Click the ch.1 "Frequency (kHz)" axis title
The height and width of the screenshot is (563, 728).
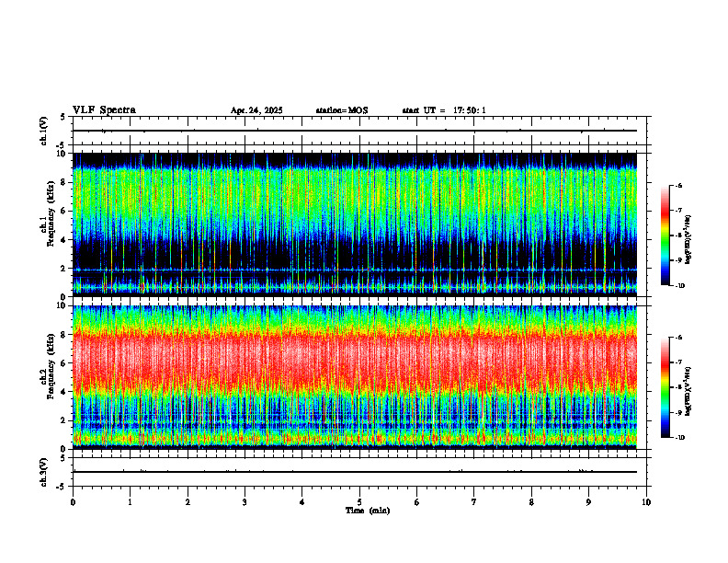point(51,213)
